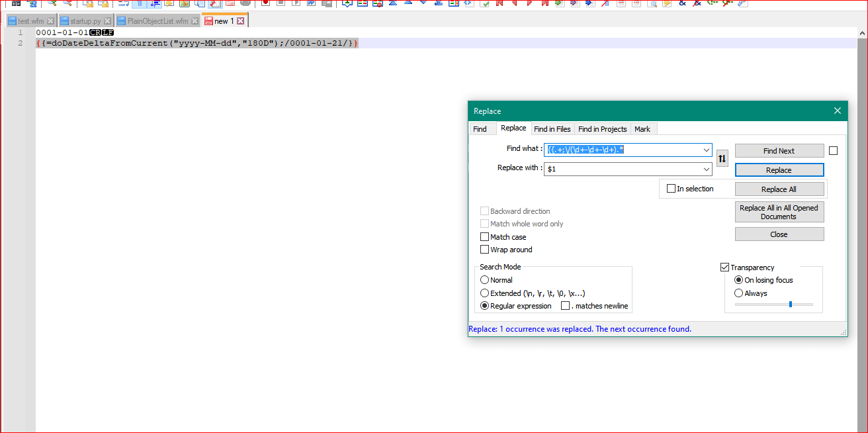Run macro multiple times
Image resolution: width=868 pixels, height=433 pixels.
(x=309, y=4)
